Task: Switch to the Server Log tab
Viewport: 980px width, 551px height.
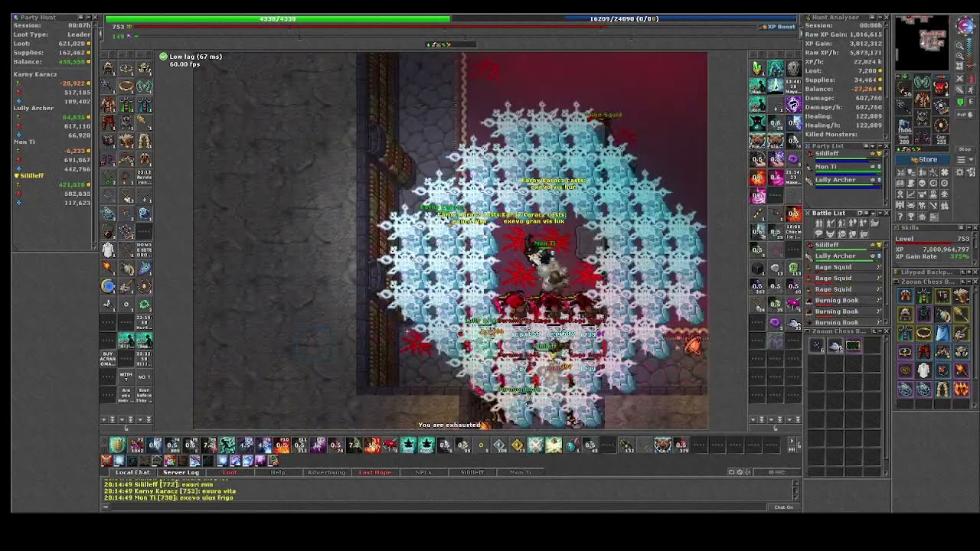Action: [x=181, y=472]
